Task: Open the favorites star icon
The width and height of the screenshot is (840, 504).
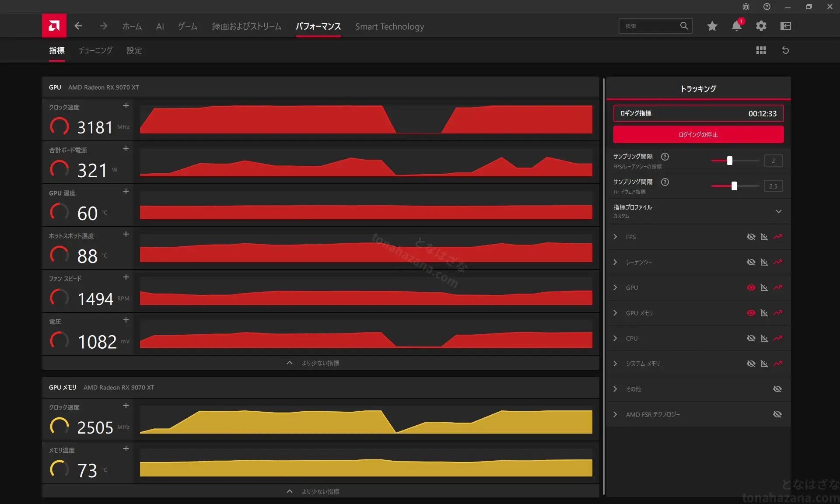Action: coord(712,26)
